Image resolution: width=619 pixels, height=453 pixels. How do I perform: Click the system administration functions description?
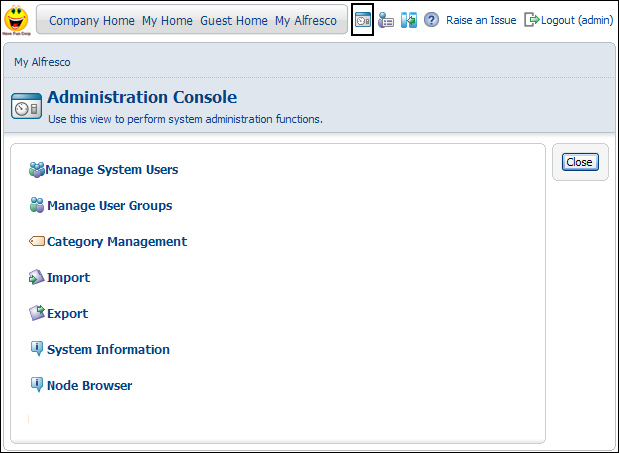[185, 119]
